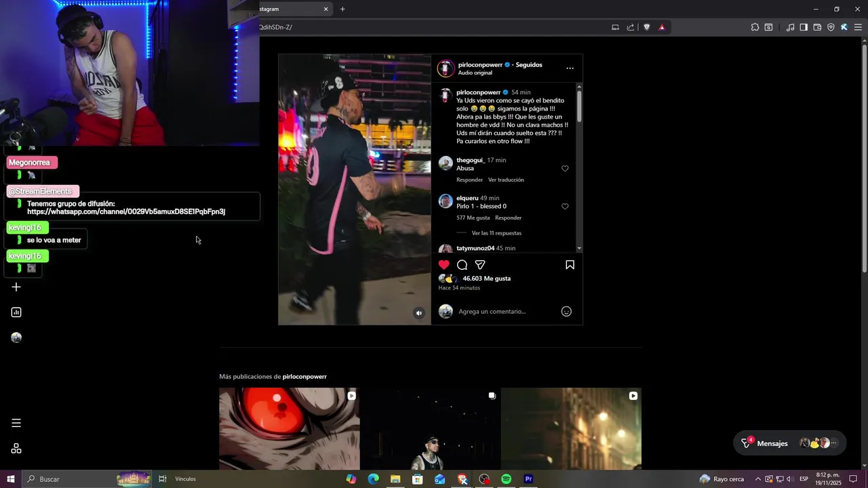Click 'Responder' under elqueru comment
The image size is (868, 488).
508,218
